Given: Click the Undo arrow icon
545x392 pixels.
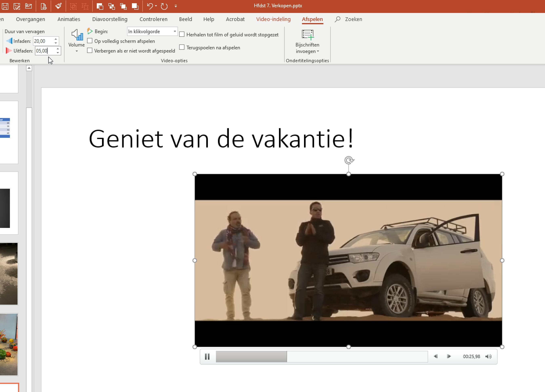Looking at the screenshot, I should click(x=150, y=6).
